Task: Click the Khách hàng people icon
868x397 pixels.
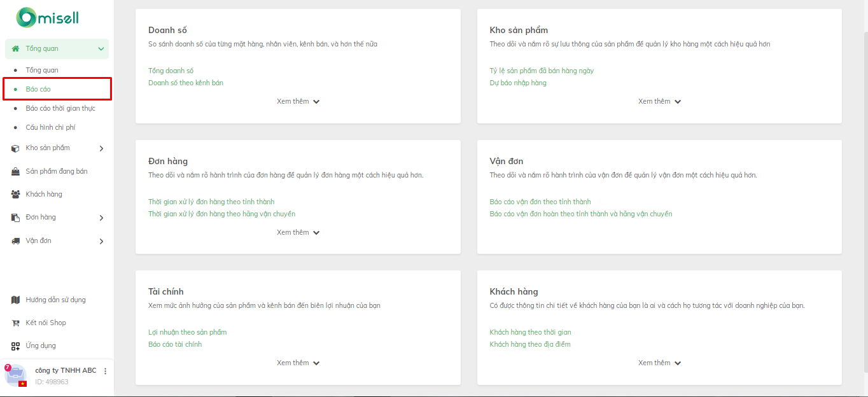Action: pyautogui.click(x=15, y=194)
